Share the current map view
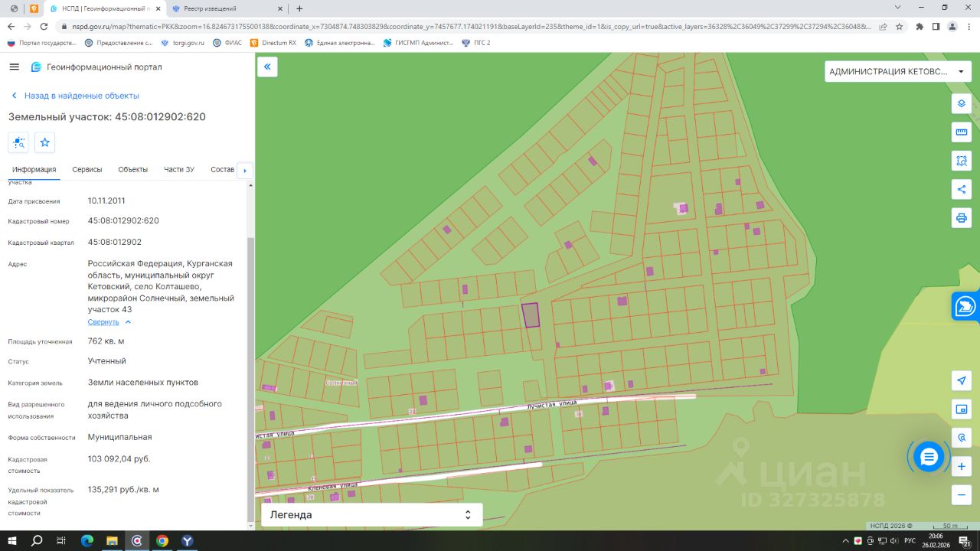 tap(962, 189)
